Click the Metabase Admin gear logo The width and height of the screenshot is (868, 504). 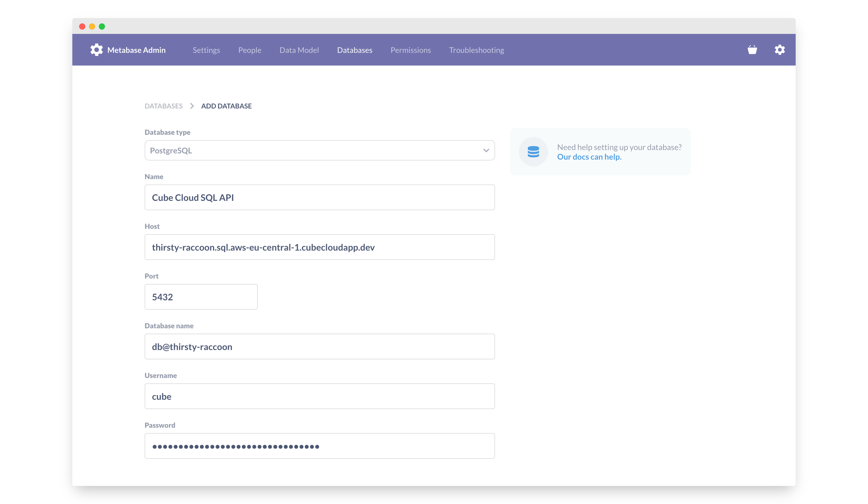96,50
